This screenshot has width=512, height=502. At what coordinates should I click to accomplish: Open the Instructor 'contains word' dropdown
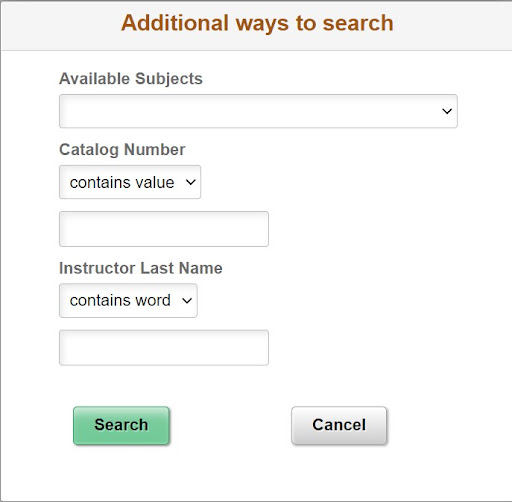point(128,300)
